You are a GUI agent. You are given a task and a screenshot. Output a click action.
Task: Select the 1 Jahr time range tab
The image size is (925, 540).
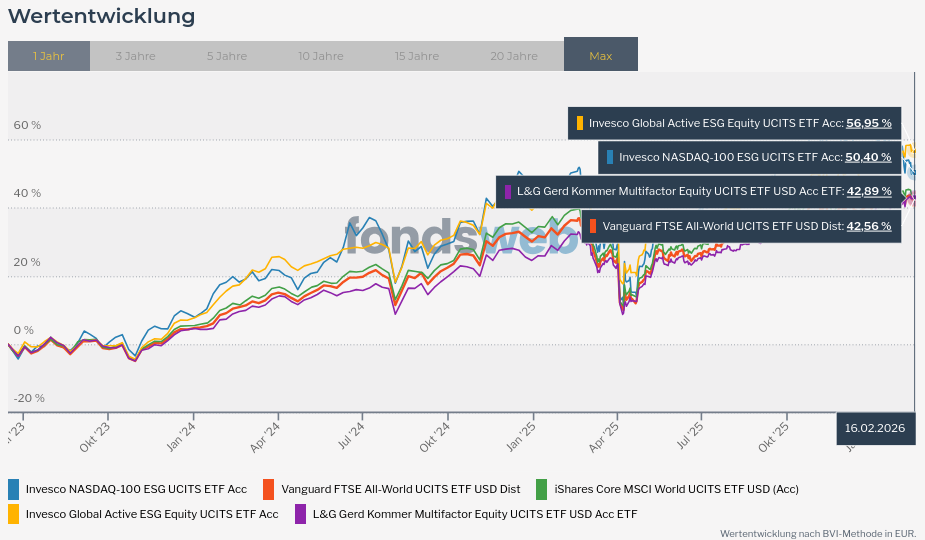click(x=49, y=56)
